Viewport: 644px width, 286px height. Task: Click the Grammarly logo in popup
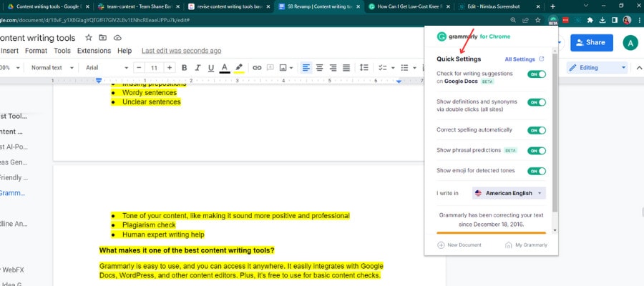pyautogui.click(x=441, y=36)
